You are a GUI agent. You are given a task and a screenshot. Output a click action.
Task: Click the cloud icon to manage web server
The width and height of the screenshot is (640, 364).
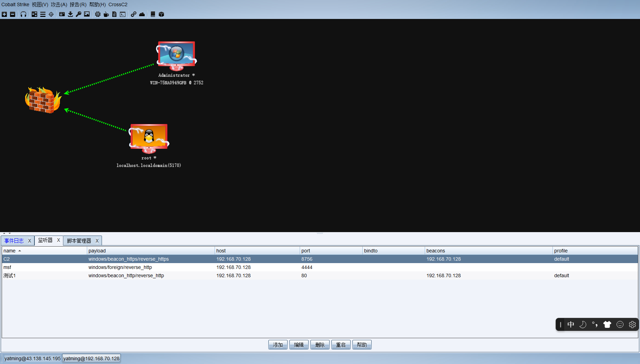point(142,14)
